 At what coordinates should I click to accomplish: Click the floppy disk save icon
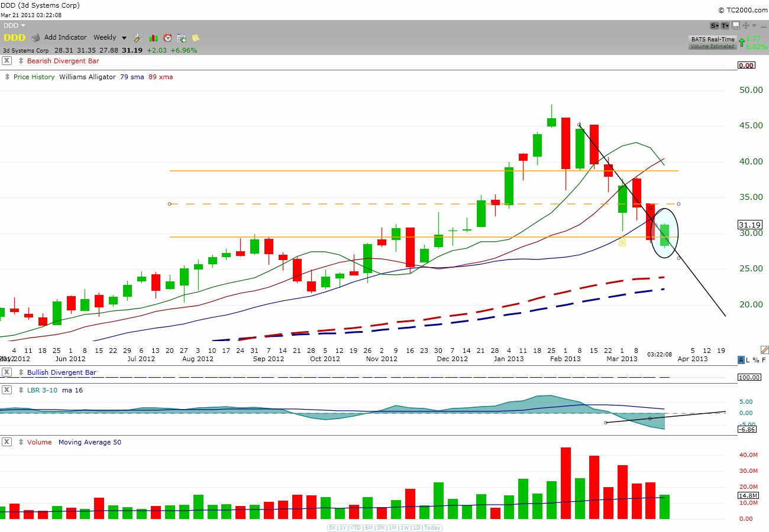(x=736, y=25)
